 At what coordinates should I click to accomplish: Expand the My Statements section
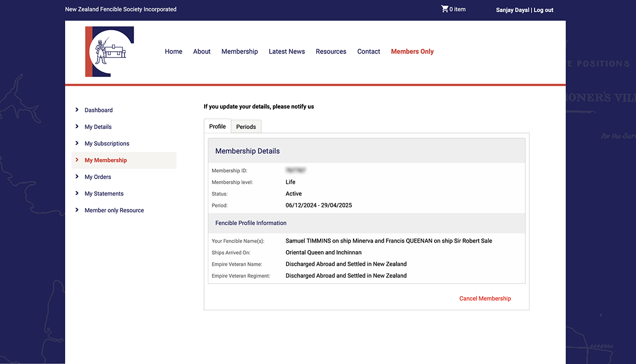click(x=104, y=193)
